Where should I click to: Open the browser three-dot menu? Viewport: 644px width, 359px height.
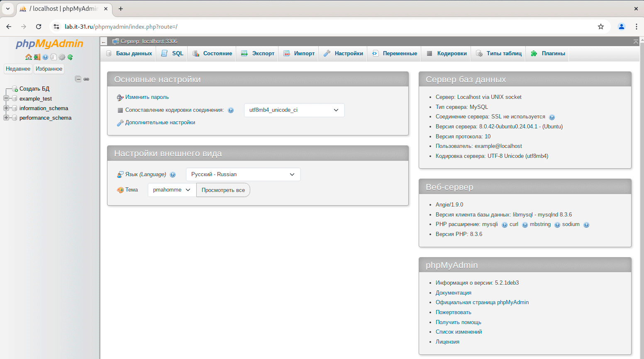pyautogui.click(x=637, y=27)
